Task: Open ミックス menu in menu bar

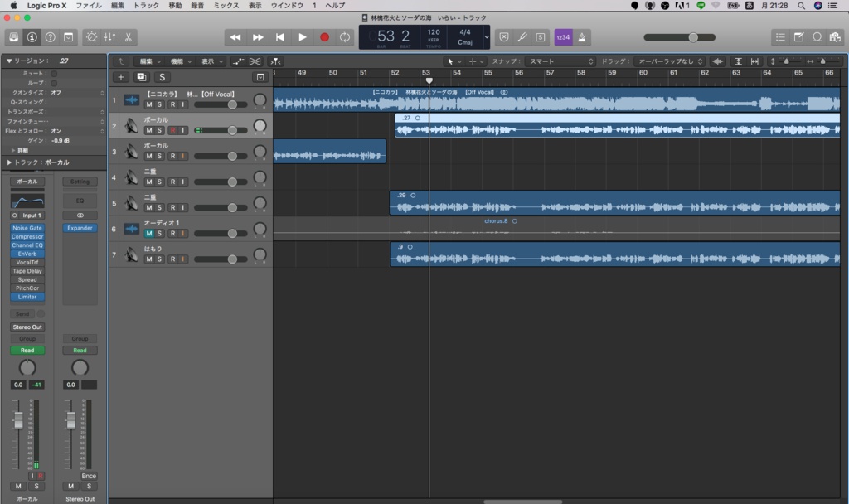Action: pyautogui.click(x=226, y=6)
